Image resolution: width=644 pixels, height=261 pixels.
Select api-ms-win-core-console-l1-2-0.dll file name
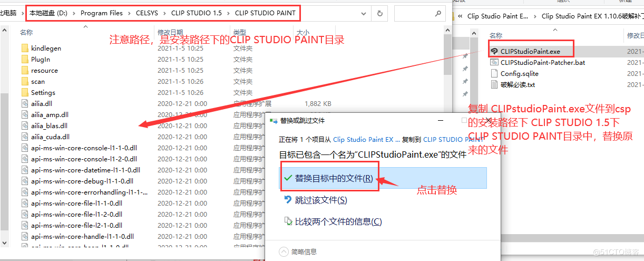tap(84, 159)
